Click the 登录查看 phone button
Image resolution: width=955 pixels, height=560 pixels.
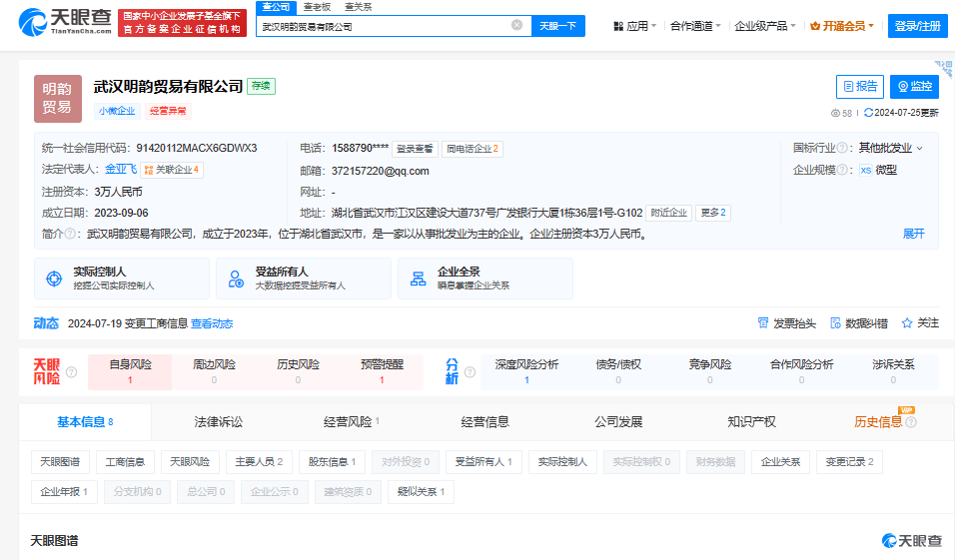click(415, 149)
